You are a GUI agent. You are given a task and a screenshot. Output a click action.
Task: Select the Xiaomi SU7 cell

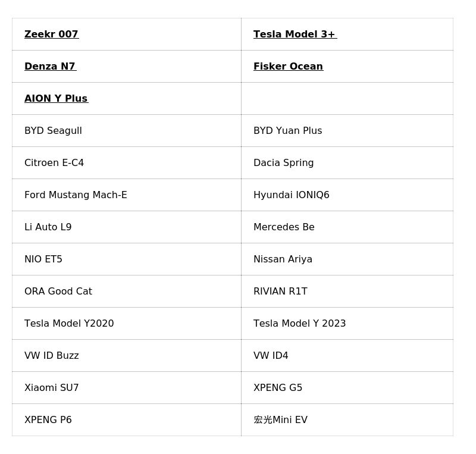click(52, 388)
